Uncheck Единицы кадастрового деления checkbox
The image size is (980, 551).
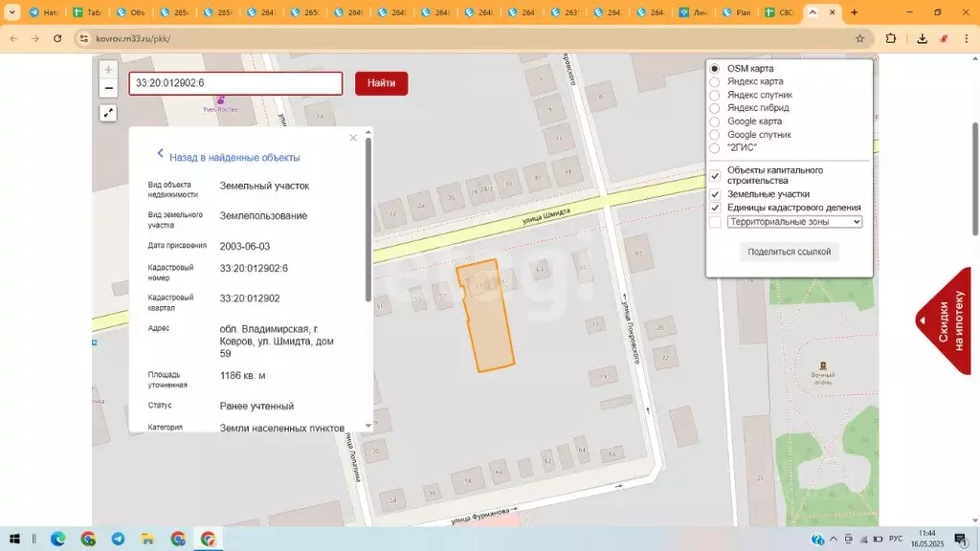(x=715, y=208)
